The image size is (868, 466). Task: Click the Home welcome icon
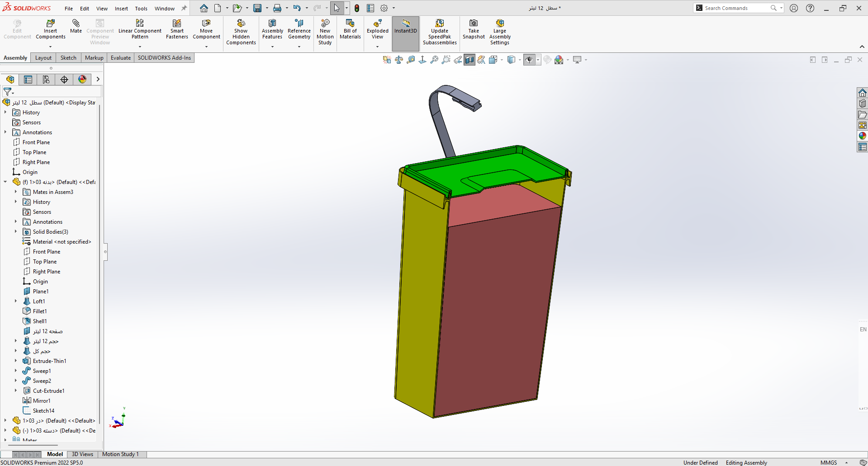(204, 8)
